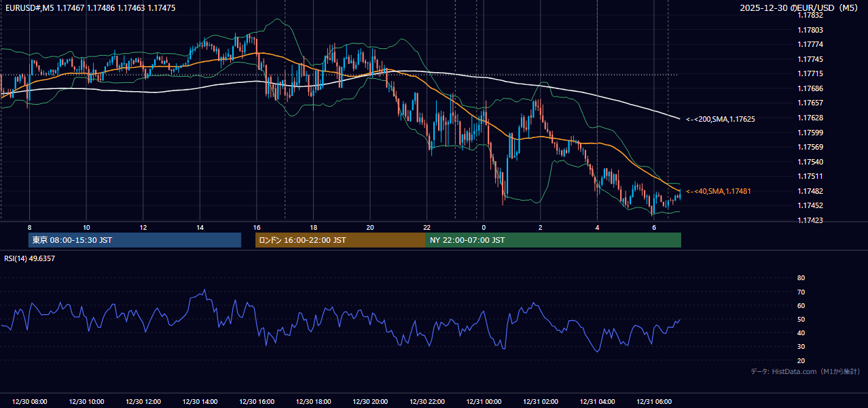Click hour 10 on price chart time axis

pyautogui.click(x=86, y=227)
